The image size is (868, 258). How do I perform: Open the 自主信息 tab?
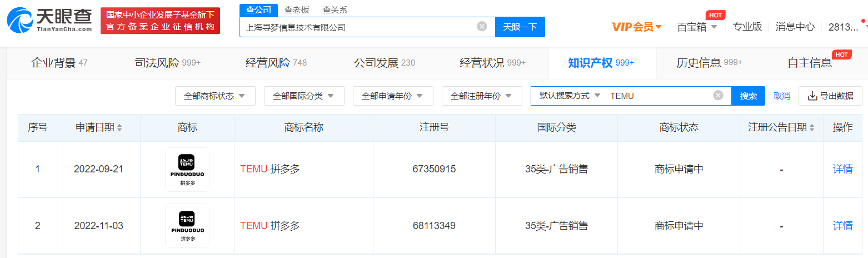pyautogui.click(x=810, y=63)
